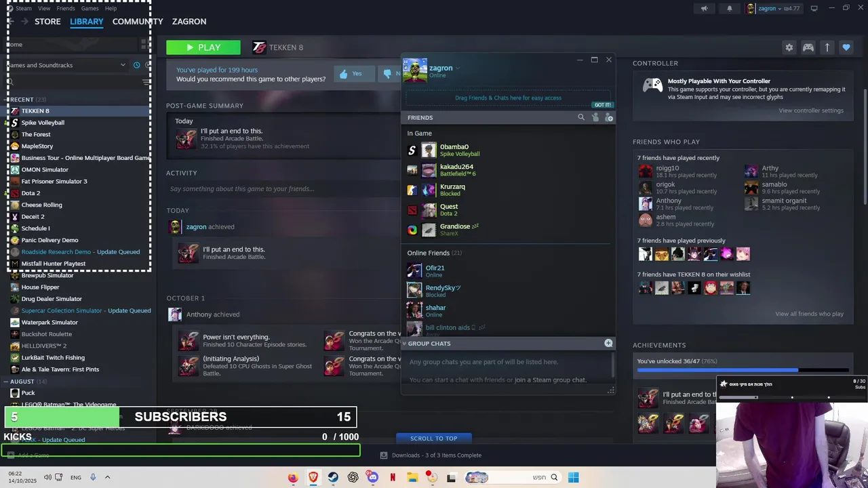
Task: Switch to the ZAGRON profile tab
Action: pyautogui.click(x=189, y=22)
